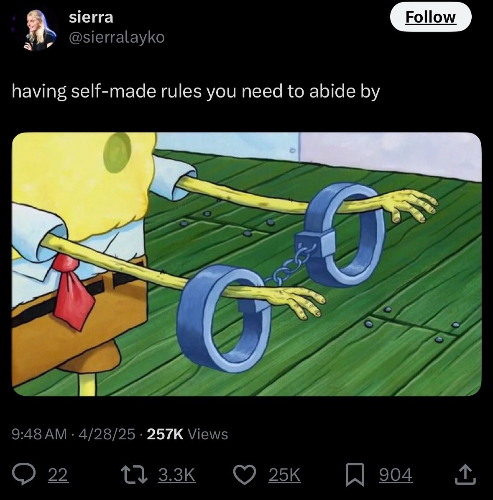Open the sierra display name
Screen dimensions: 493x500
91,17
